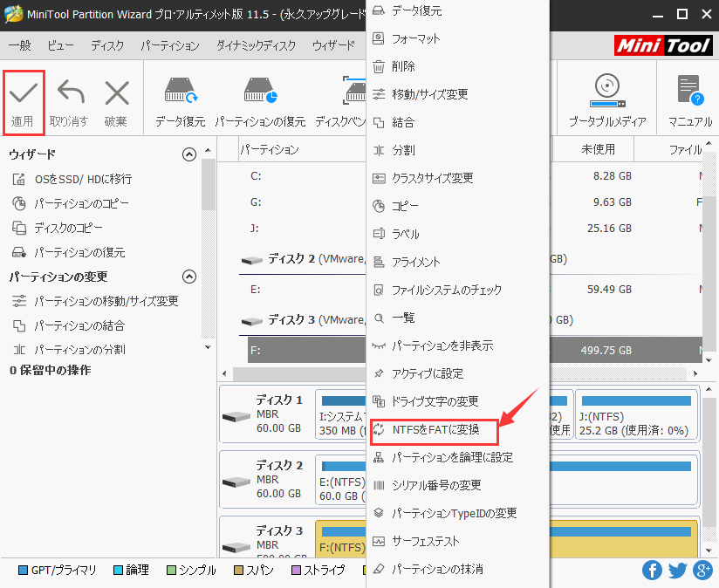Click the 一覧 magnifier icon
The height and width of the screenshot is (588, 719).
point(379,318)
